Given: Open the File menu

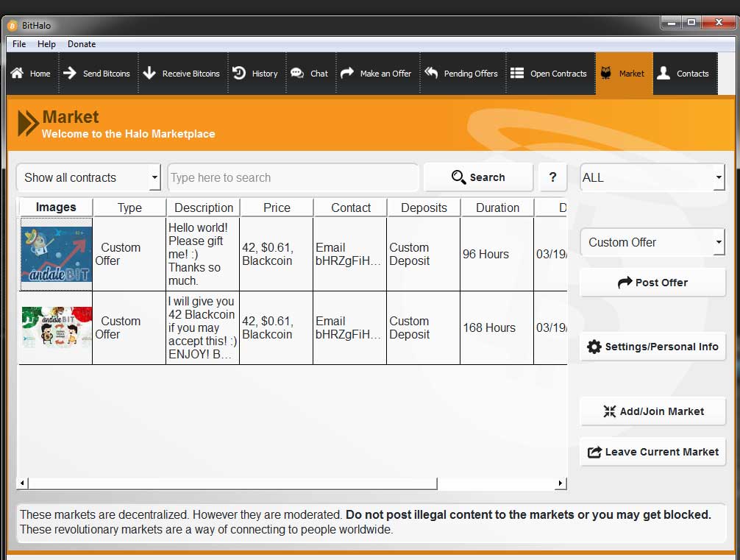Looking at the screenshot, I should [19, 44].
